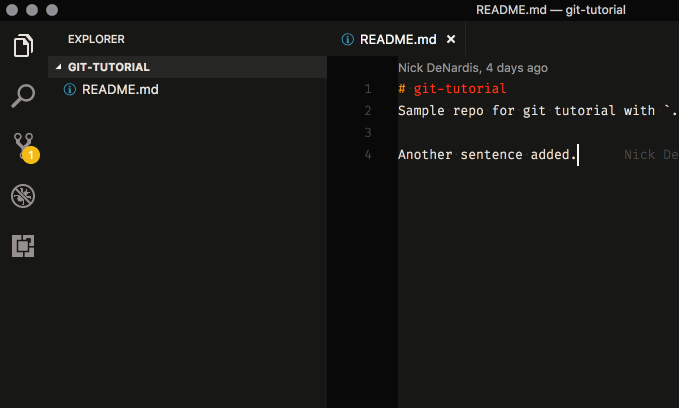This screenshot has width=679, height=408.
Task: Open the Explorer view in activity bar
Action: (23, 45)
